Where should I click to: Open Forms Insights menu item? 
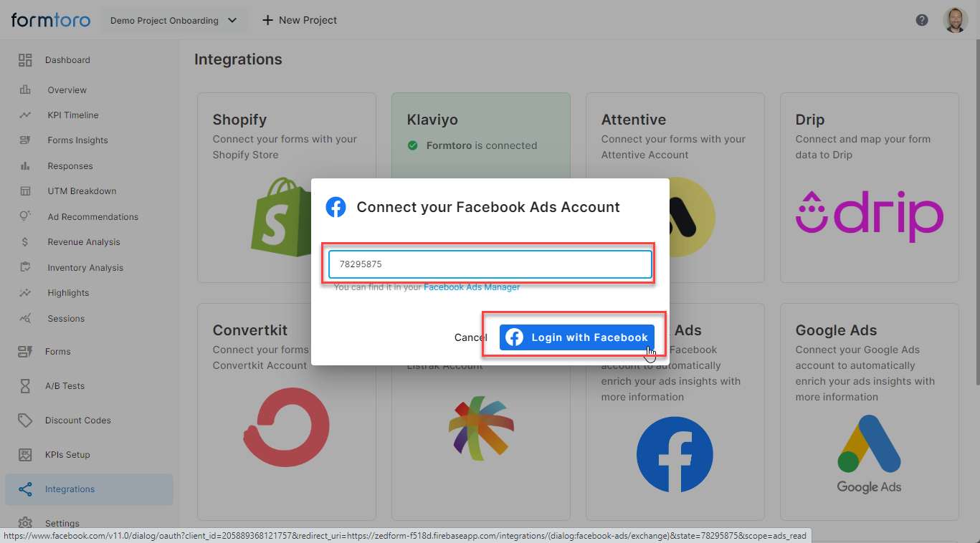coord(77,140)
